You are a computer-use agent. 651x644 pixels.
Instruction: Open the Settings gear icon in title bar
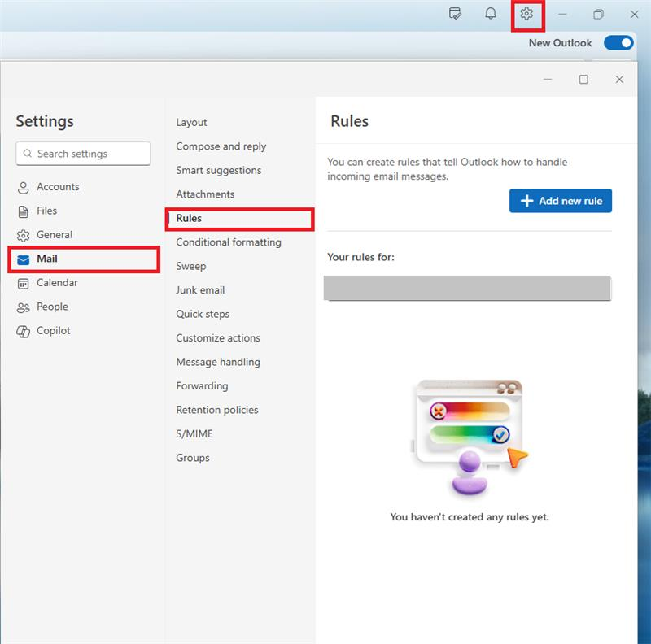point(526,14)
